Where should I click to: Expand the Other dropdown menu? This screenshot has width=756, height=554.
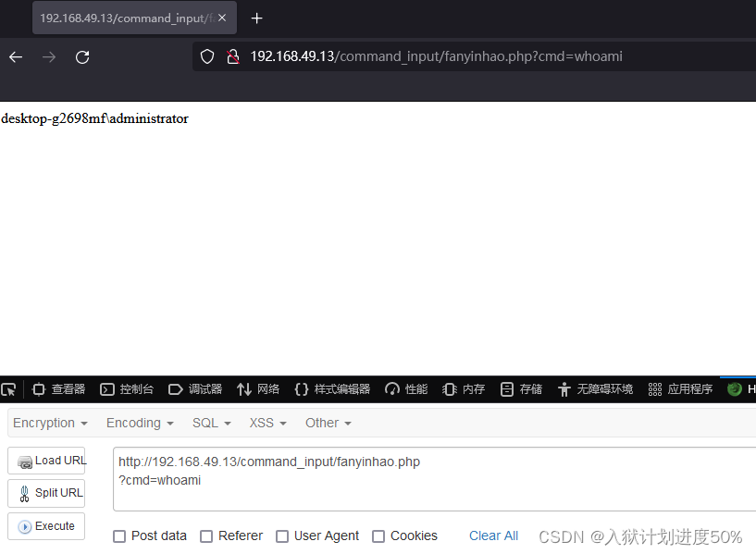328,423
